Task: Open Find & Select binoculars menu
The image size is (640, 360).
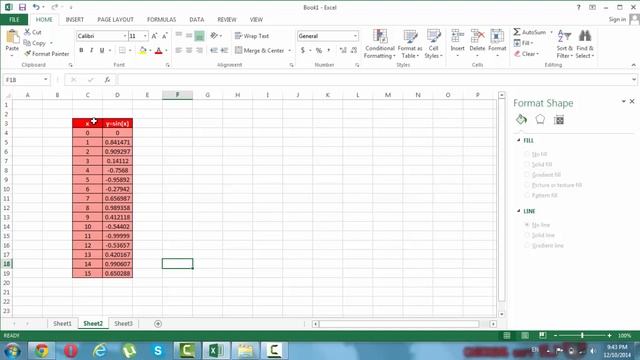Action: click(x=585, y=44)
